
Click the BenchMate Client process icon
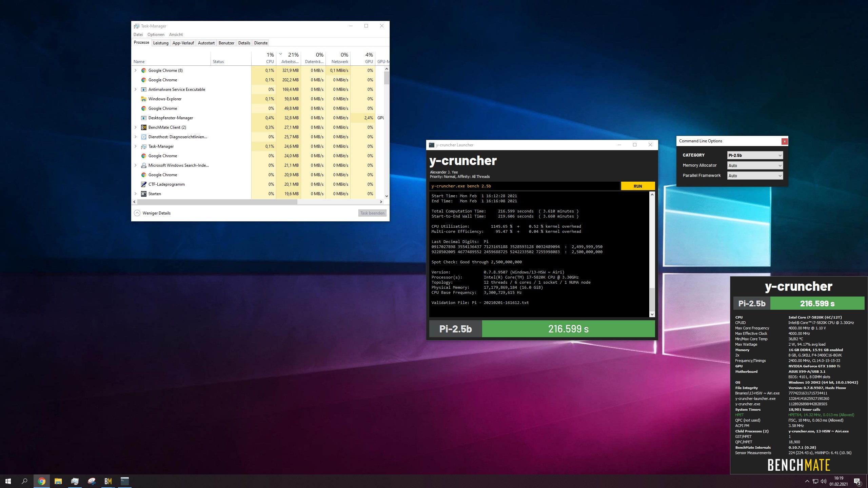(x=144, y=127)
